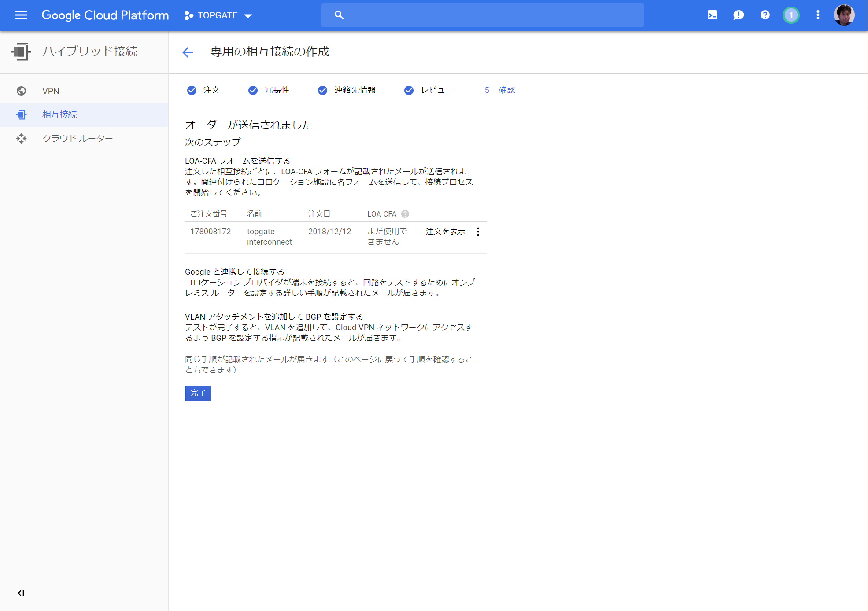The image size is (868, 611).
Task: Open notifications badge showing 1
Action: pos(791,15)
